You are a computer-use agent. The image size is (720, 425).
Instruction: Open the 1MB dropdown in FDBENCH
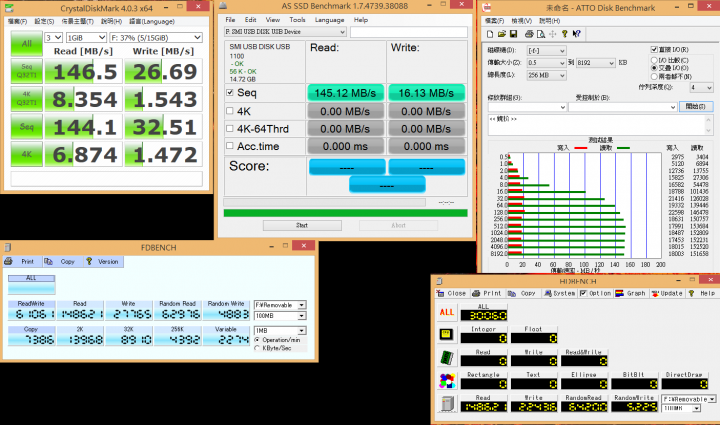[280, 330]
